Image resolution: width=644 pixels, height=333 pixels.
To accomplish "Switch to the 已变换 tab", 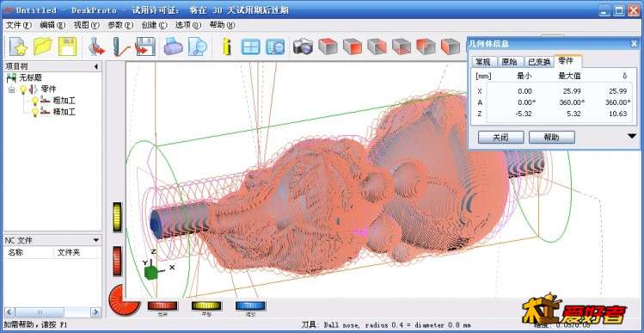I will coord(539,62).
